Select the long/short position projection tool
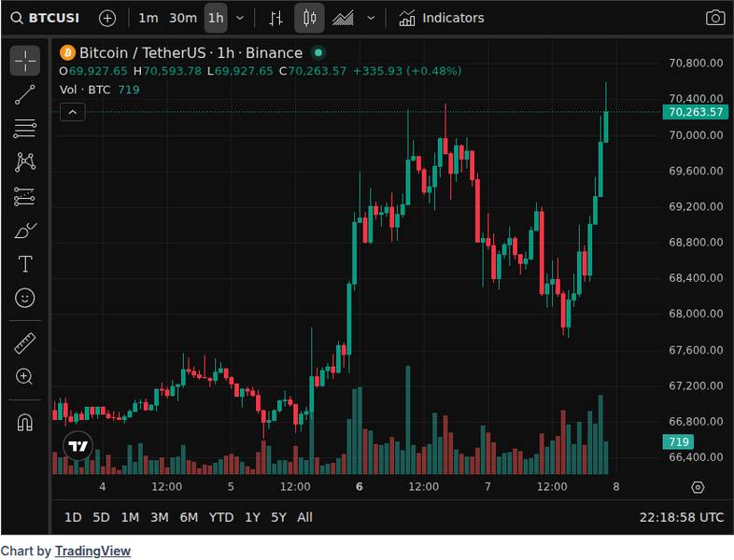The height and width of the screenshot is (560, 734). click(25, 197)
